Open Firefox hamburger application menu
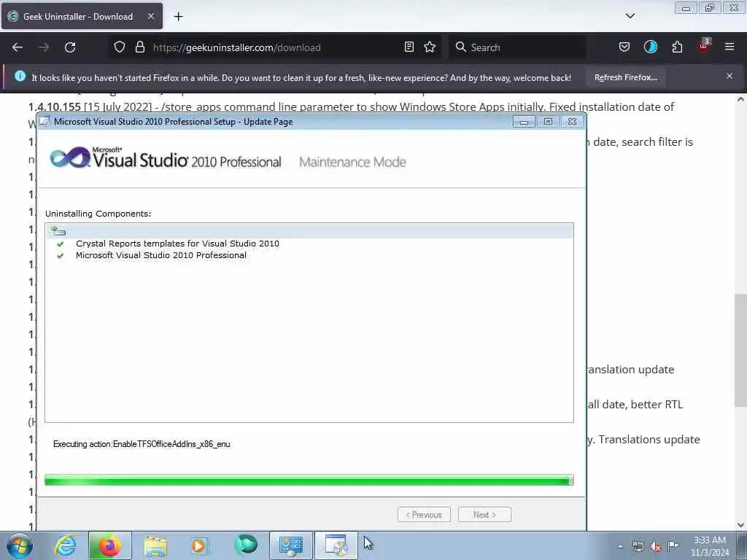The image size is (747, 560). click(729, 47)
